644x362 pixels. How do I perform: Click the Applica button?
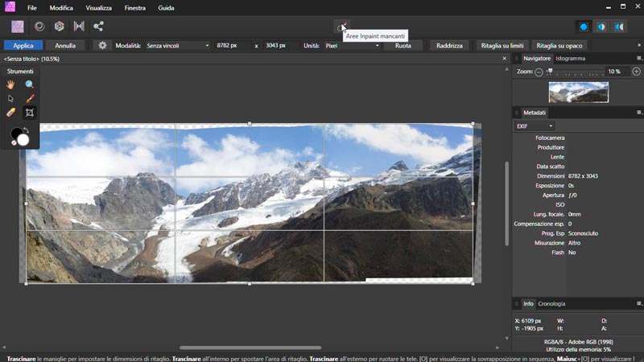click(x=23, y=46)
